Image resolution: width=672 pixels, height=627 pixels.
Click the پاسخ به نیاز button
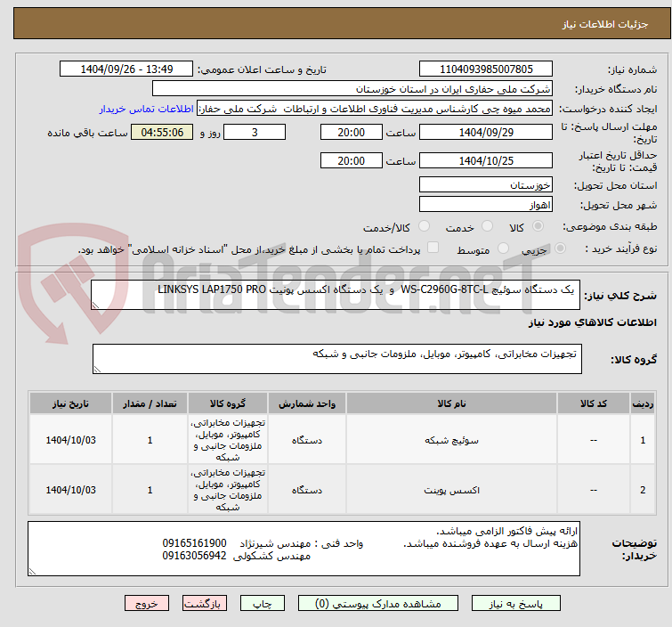(x=516, y=604)
